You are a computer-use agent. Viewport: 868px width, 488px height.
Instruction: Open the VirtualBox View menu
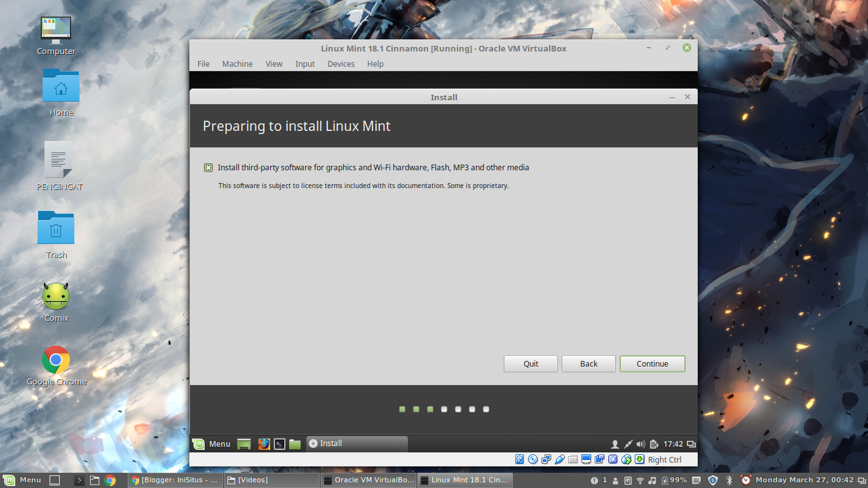tap(274, 64)
